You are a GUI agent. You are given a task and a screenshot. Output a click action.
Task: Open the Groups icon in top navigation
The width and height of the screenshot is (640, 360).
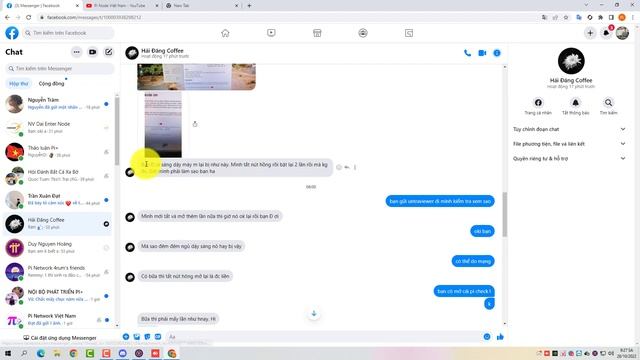coord(363,33)
